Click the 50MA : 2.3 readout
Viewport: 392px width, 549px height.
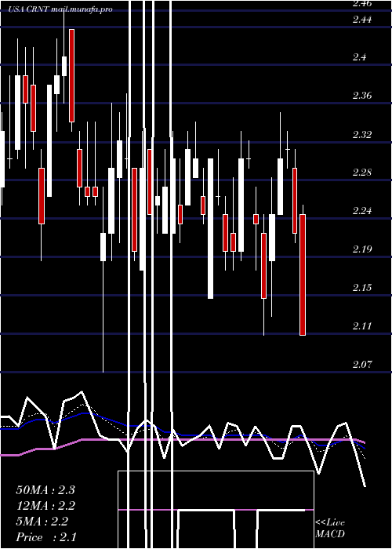pyautogui.click(x=45, y=490)
